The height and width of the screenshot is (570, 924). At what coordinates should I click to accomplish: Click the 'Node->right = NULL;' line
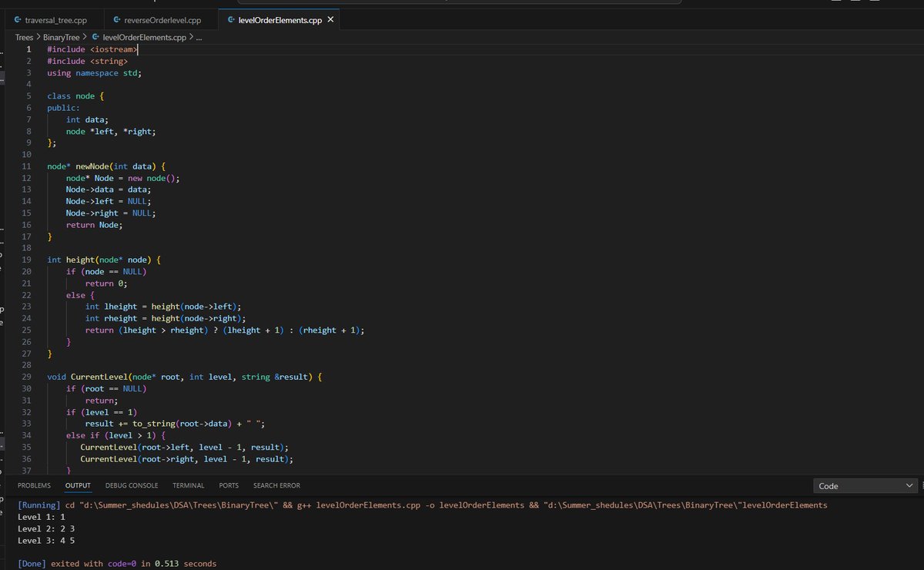pos(112,213)
